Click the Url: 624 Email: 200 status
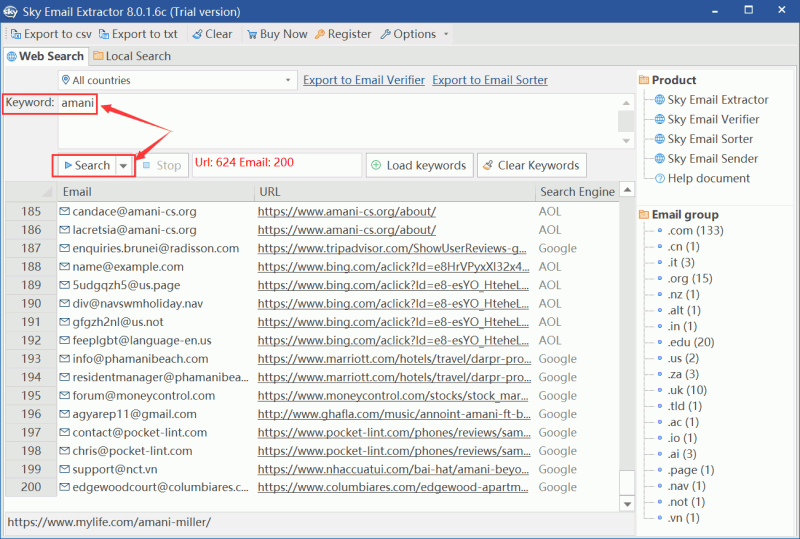This screenshot has height=539, width=800. 244,163
